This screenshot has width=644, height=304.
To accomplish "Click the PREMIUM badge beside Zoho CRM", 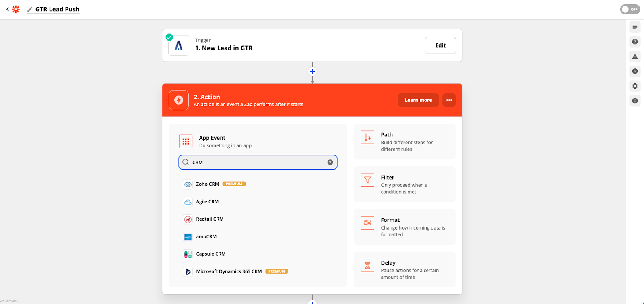I will click(x=234, y=184).
